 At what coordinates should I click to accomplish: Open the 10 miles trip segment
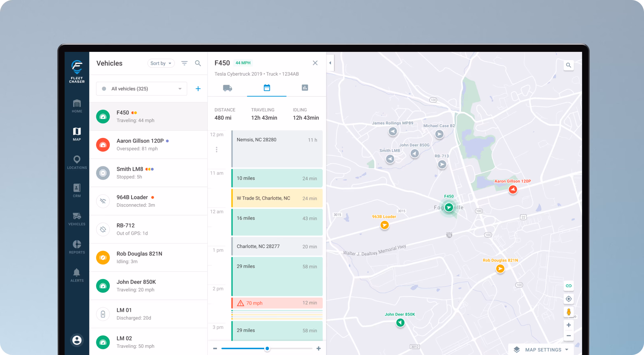coord(277,178)
